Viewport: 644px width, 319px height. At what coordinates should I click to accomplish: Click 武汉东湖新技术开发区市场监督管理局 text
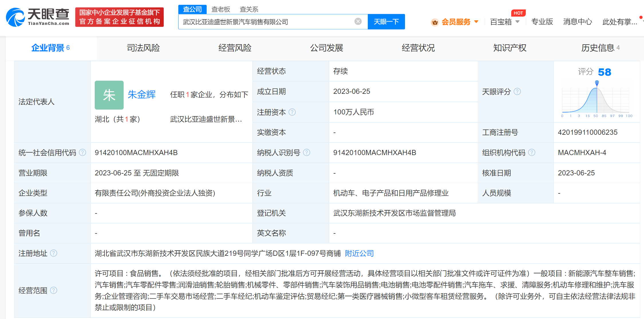394,213
